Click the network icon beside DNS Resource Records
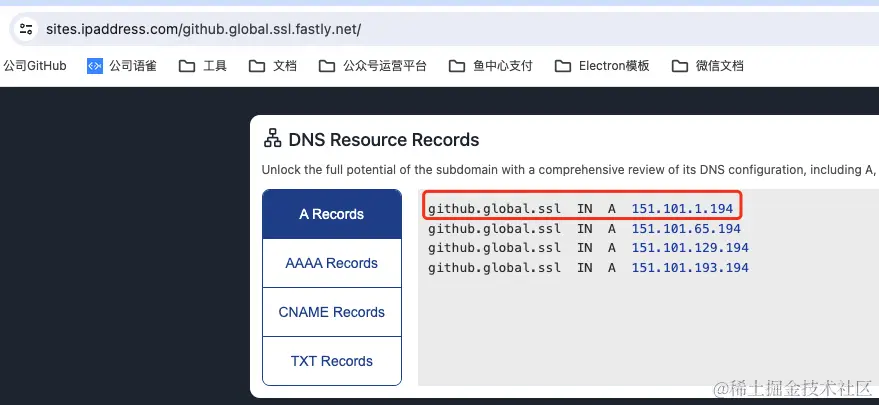The image size is (879, 405). [272, 139]
